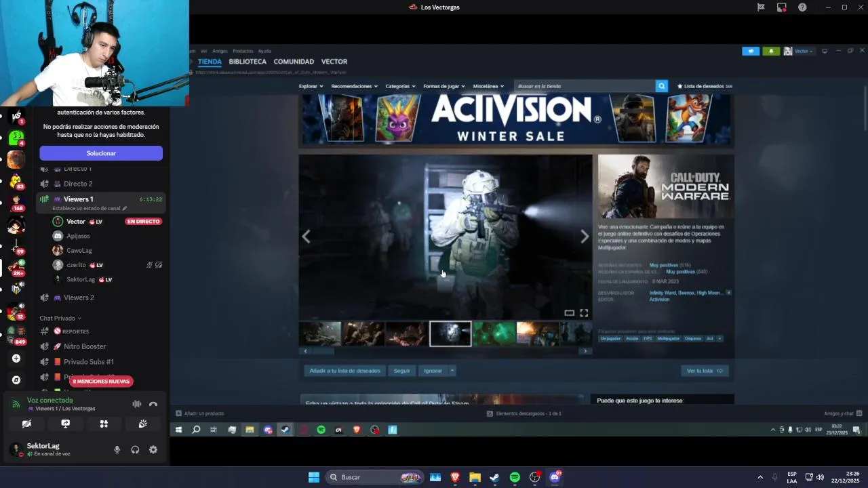Open Lista de deseados link

tap(705, 86)
